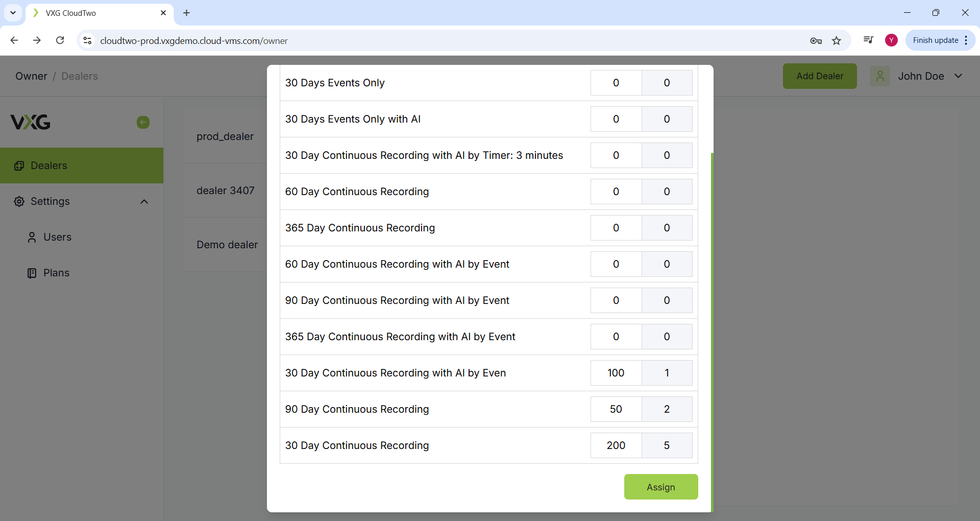The width and height of the screenshot is (980, 521).
Task: Open the Users settings page
Action: click(57, 237)
